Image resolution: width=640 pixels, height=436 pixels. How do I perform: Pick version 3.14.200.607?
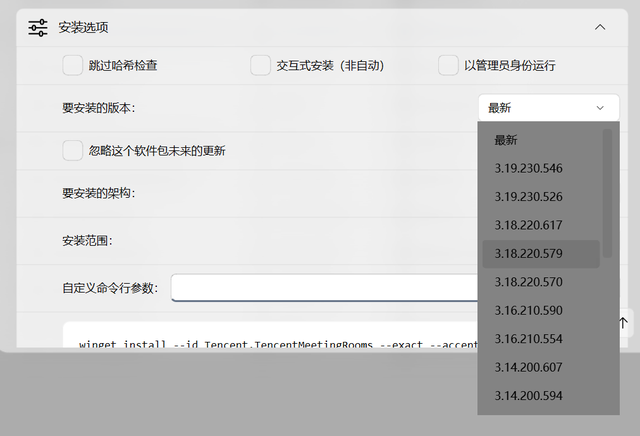click(541, 367)
